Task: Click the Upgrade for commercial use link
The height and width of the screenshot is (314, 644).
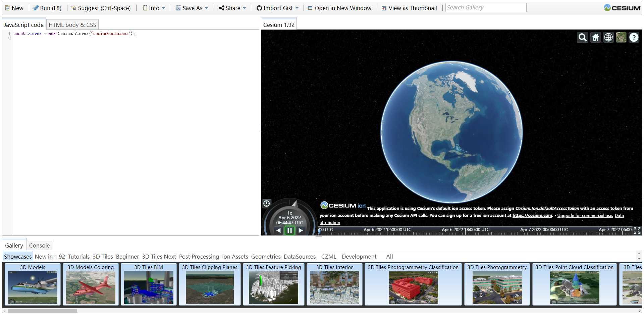Action: pos(585,215)
